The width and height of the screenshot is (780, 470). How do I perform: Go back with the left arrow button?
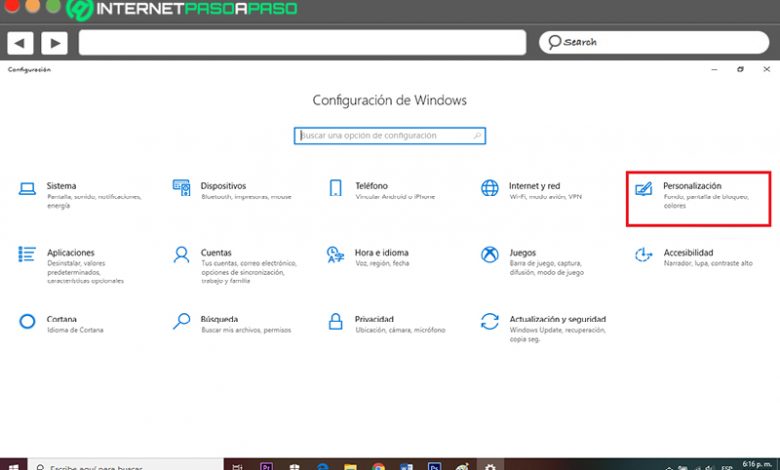pyautogui.click(x=20, y=43)
